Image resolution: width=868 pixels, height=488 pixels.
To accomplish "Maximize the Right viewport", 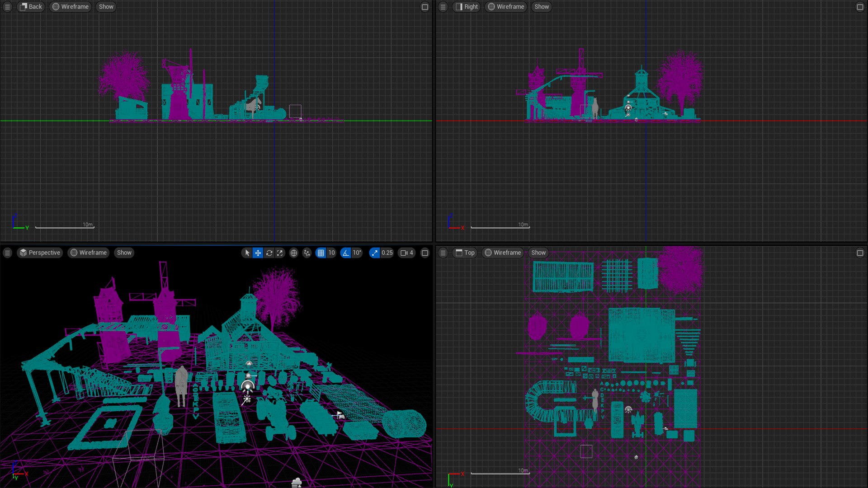I will point(860,7).
